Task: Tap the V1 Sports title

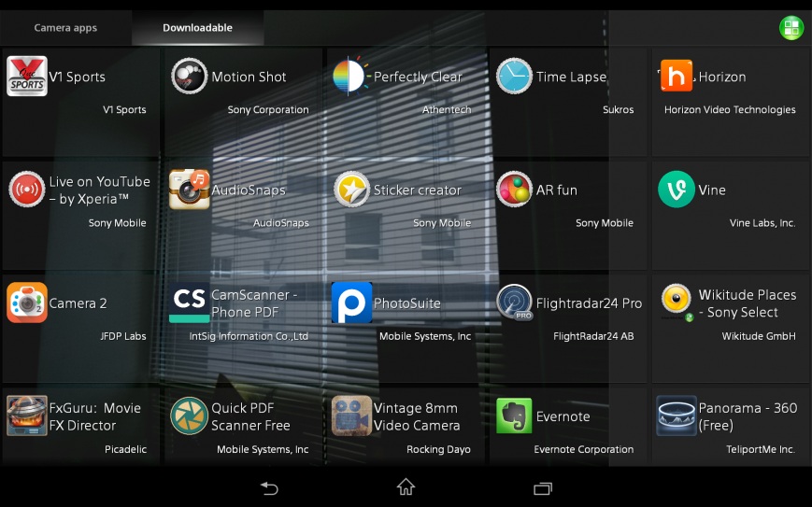Action: [x=78, y=77]
